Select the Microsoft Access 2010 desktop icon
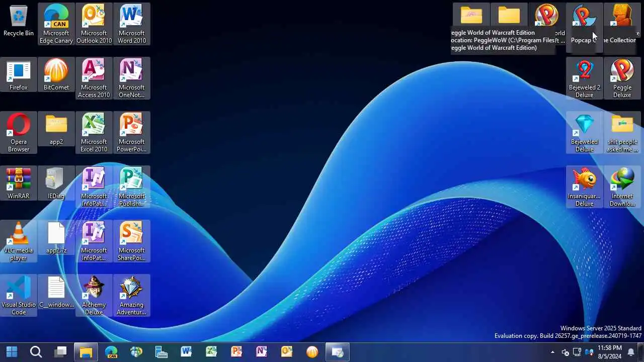Screen dimensions: 644x362 94,78
